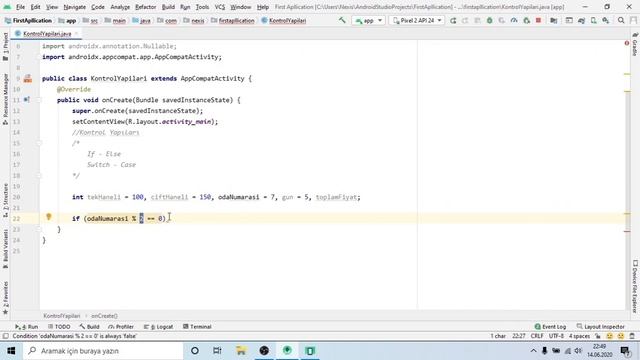The height and width of the screenshot is (360, 640).
Task: Open the Sync Project with Gradle icon
Action: (581, 20)
